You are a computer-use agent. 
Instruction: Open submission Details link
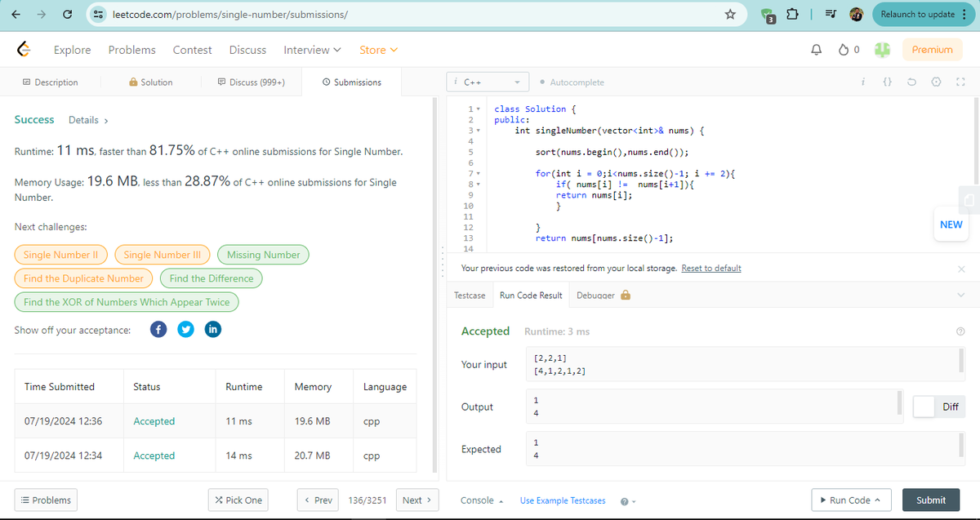pyautogui.click(x=88, y=120)
